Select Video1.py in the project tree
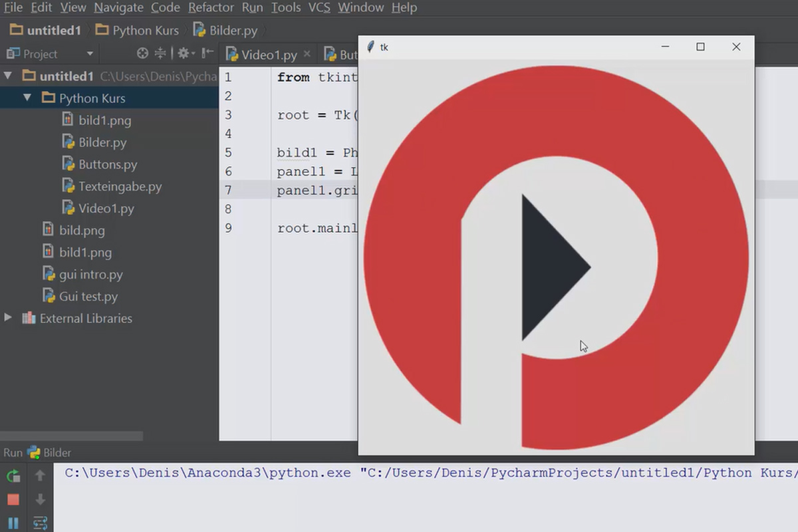This screenshot has height=532, width=798. 98,208
